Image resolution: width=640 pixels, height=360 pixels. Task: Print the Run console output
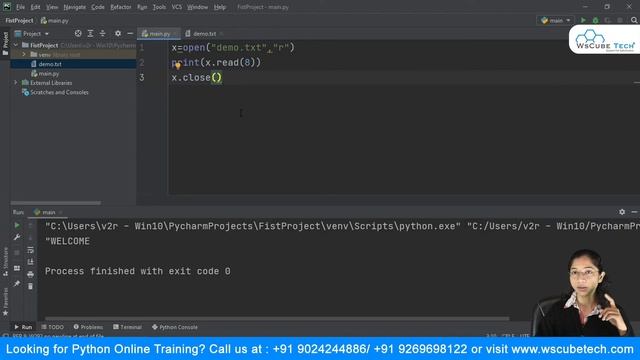pyautogui.click(x=31, y=274)
